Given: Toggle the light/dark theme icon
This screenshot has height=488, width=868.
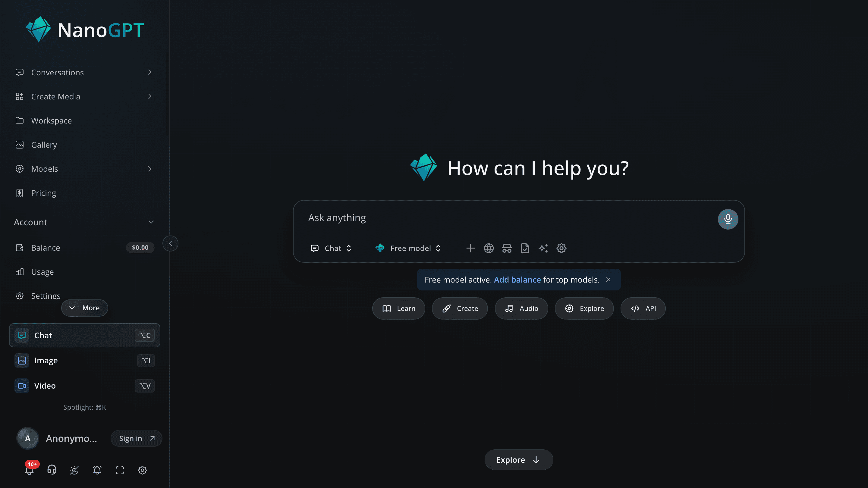Looking at the screenshot, I should [x=74, y=470].
